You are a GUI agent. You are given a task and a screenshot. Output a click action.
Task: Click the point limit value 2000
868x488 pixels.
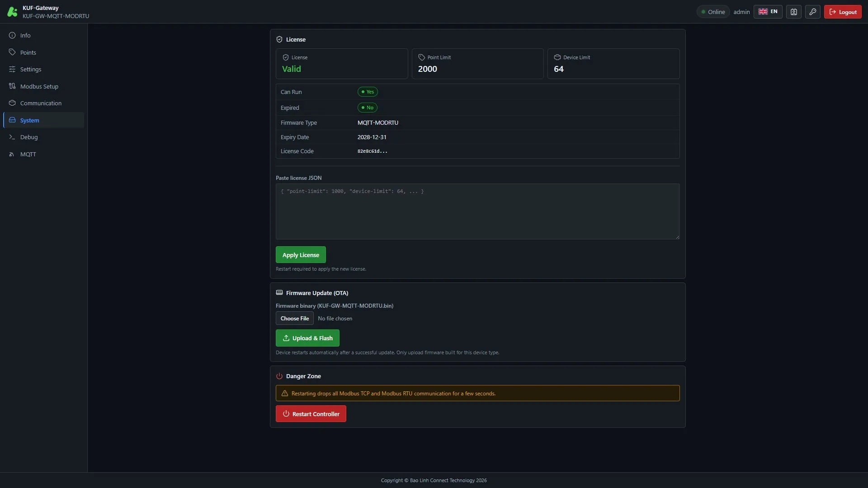tap(428, 69)
